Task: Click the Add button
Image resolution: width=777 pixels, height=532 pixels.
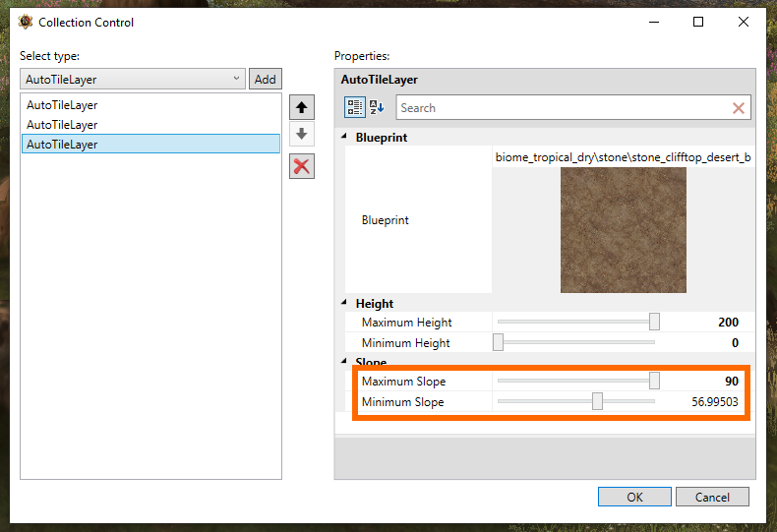Action: point(266,80)
